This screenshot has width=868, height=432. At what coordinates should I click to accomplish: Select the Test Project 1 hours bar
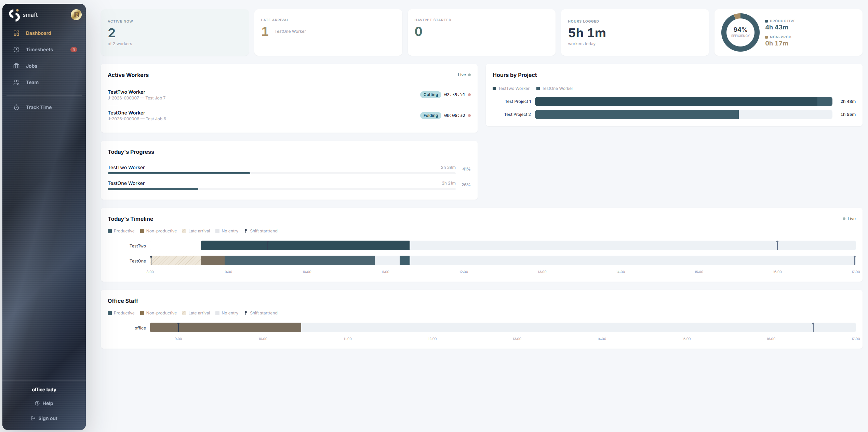683,102
